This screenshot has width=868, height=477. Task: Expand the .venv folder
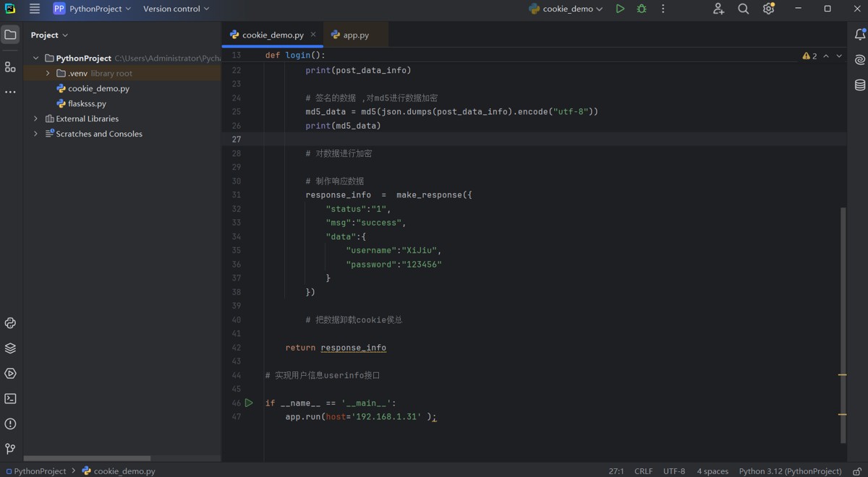(x=48, y=73)
